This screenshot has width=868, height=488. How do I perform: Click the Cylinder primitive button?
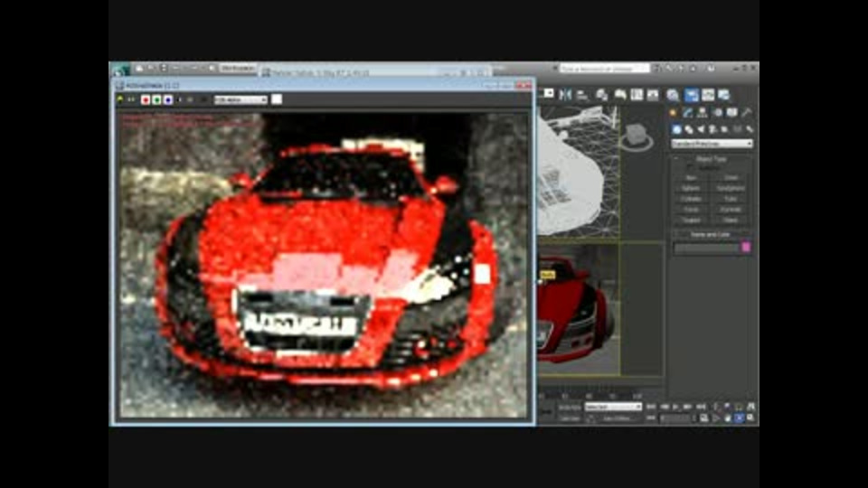691,199
